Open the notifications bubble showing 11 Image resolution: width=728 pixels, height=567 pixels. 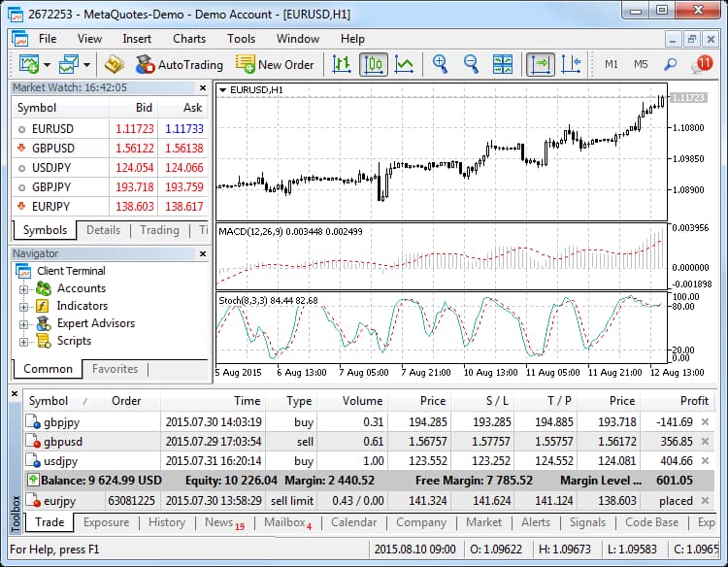[x=701, y=65]
